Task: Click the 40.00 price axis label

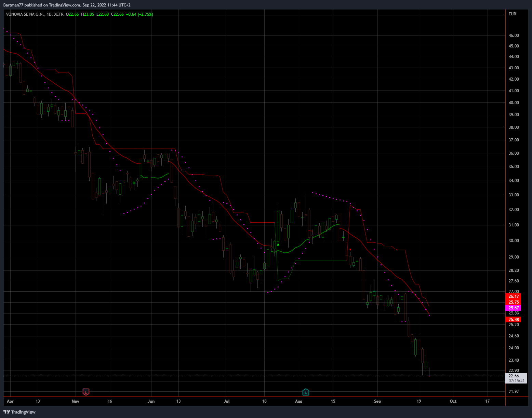Action: (x=514, y=103)
